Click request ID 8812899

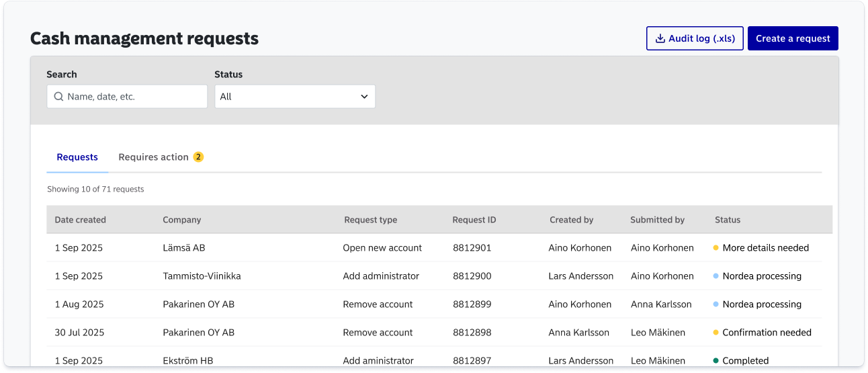pos(472,304)
